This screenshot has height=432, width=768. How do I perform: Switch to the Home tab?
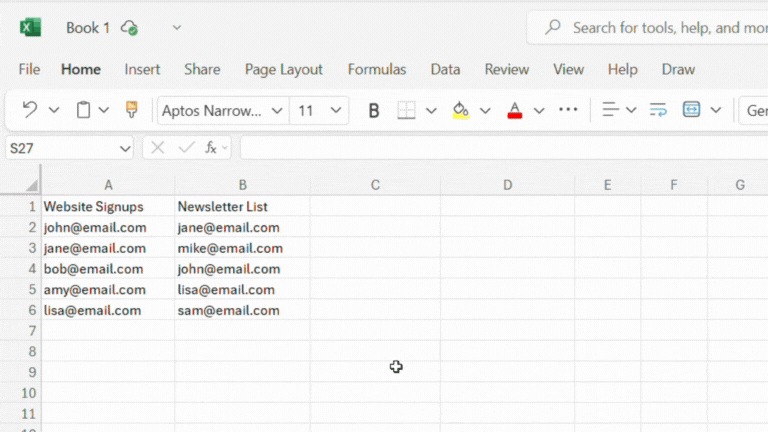point(81,70)
